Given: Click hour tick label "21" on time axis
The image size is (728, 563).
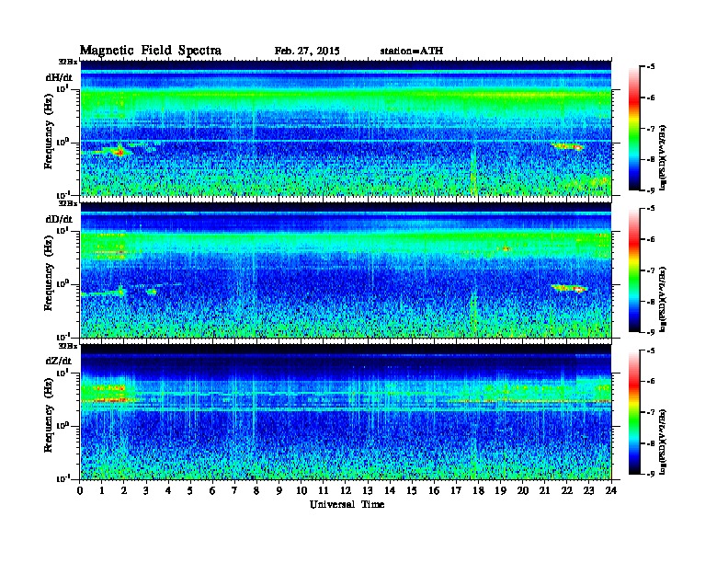Looking at the screenshot, I should pos(544,490).
